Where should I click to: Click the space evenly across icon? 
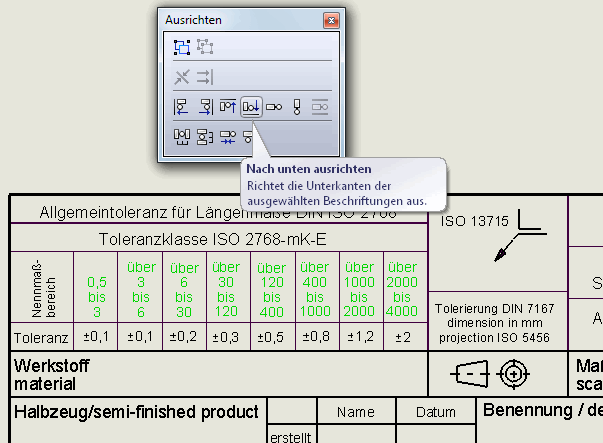(182, 137)
